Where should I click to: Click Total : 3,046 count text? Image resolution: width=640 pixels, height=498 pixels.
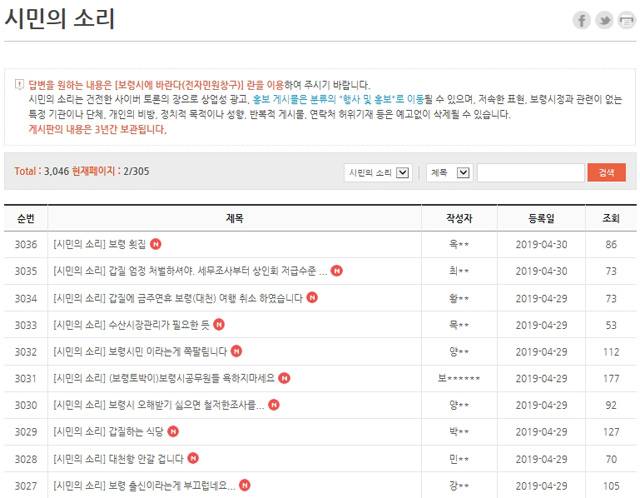tap(42, 171)
